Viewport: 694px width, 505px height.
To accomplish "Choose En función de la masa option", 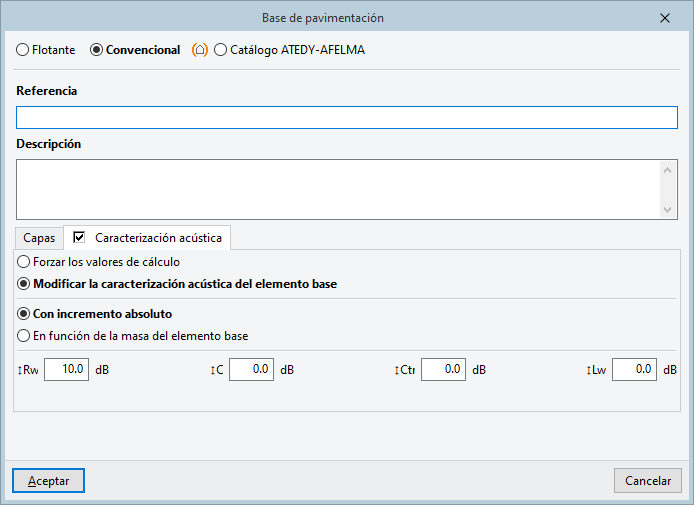I will [24, 336].
